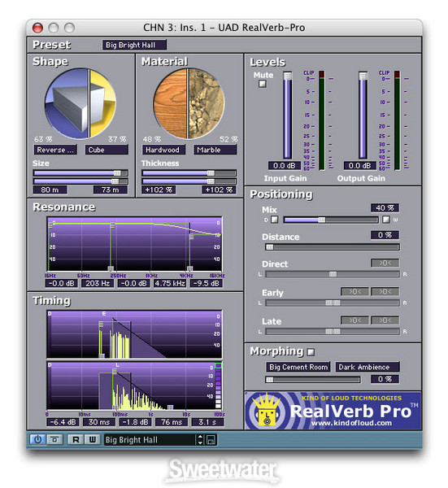This screenshot has height=488, width=448.
Task: Click the Material blend circle graphic
Action: pyautogui.click(x=189, y=103)
